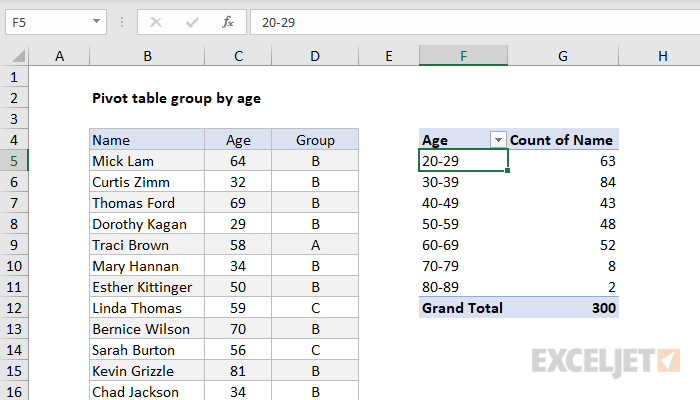Select the pivot row label '60-69'

tap(463, 245)
